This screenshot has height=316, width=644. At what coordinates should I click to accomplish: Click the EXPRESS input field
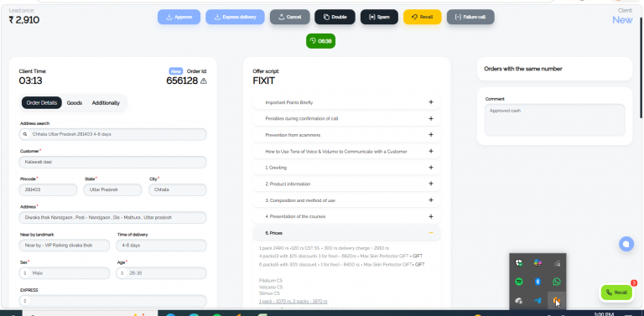pyautogui.click(x=112, y=301)
